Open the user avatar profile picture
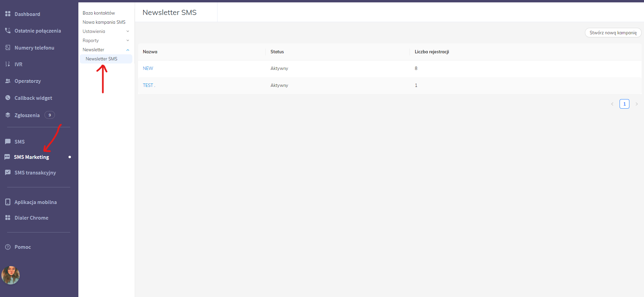The width and height of the screenshot is (644, 297). tap(11, 275)
